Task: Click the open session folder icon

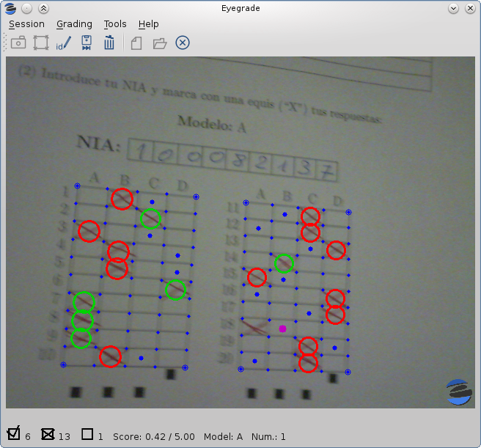Action: coord(159,43)
